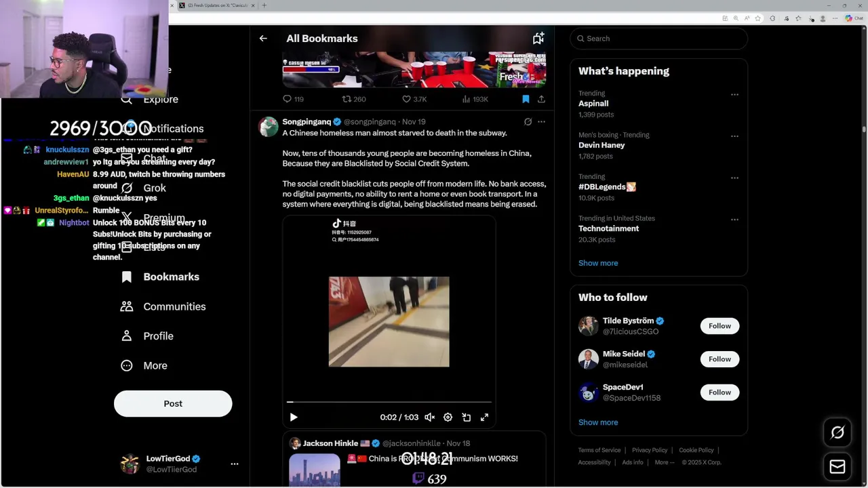
Task: Open Aspinall trending topic
Action: (x=593, y=104)
